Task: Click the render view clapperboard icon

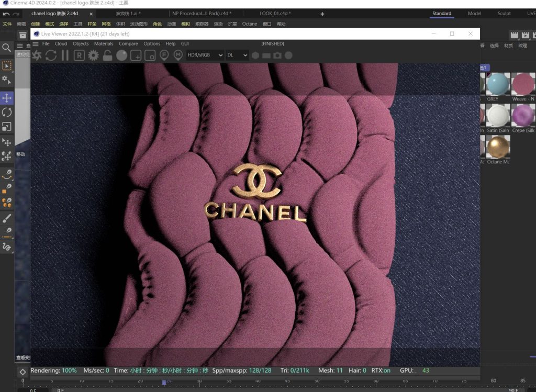Action: click(514, 35)
